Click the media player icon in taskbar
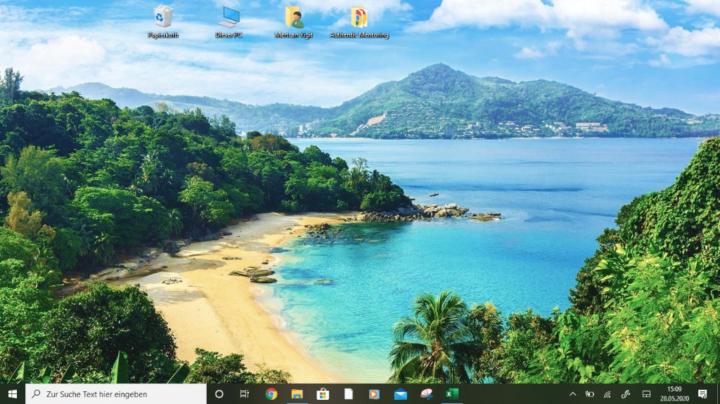The height and width of the screenshot is (404, 720). tap(374, 394)
